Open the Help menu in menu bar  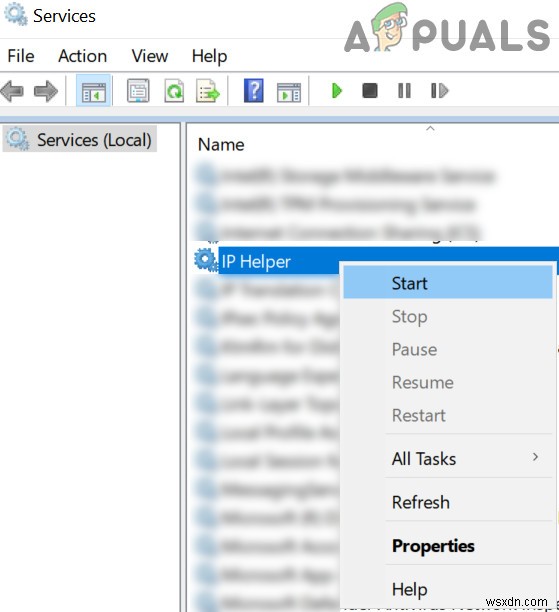(209, 57)
